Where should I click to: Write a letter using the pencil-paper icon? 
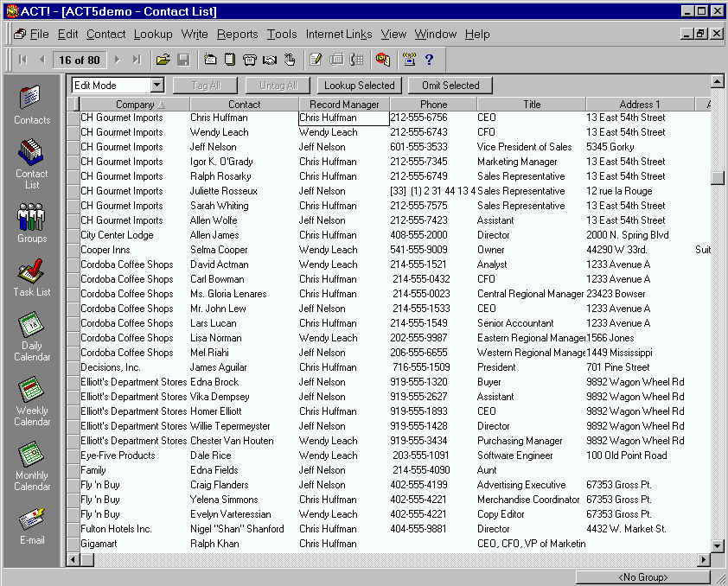(x=316, y=60)
